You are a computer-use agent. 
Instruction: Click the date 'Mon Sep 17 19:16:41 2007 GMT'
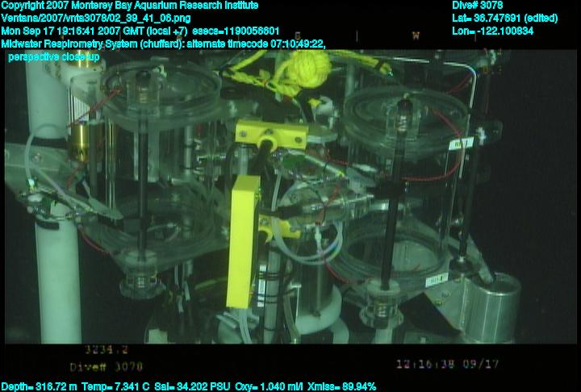tap(73, 31)
